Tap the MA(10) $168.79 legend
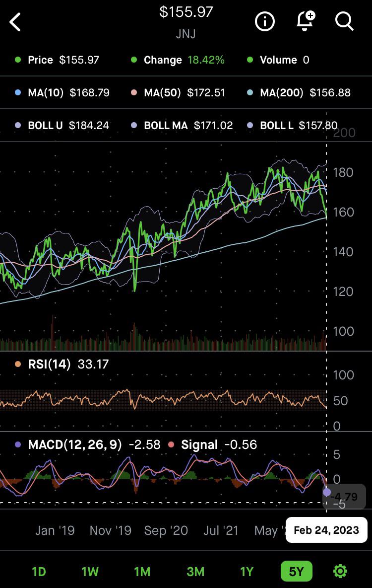This screenshot has width=372, height=588. coord(62,93)
